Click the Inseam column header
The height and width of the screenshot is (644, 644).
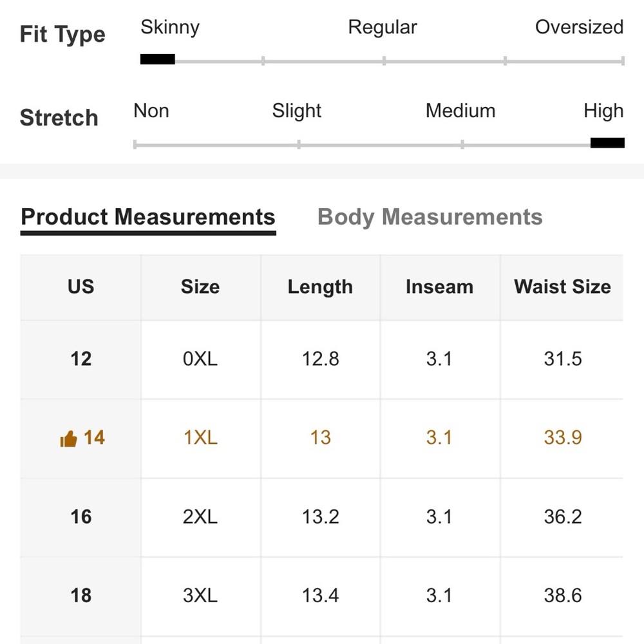click(439, 287)
